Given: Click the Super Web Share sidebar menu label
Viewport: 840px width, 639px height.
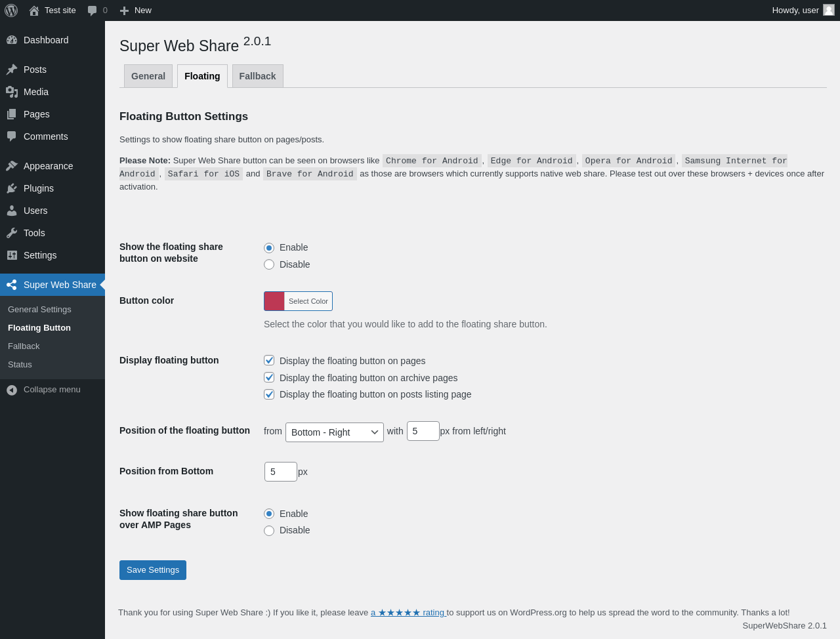Looking at the screenshot, I should (60, 285).
